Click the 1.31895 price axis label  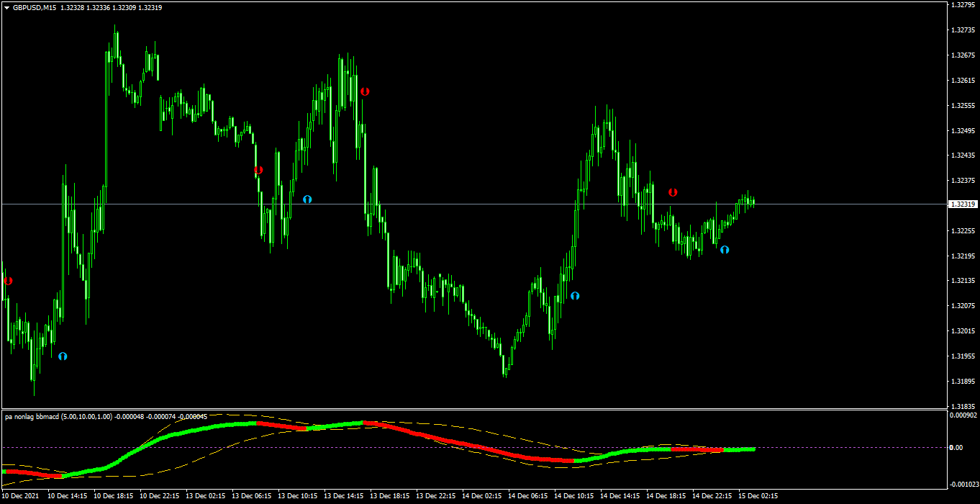(x=962, y=382)
